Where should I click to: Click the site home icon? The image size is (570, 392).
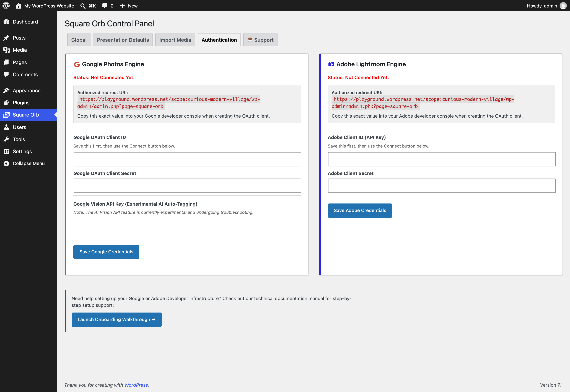(x=18, y=6)
